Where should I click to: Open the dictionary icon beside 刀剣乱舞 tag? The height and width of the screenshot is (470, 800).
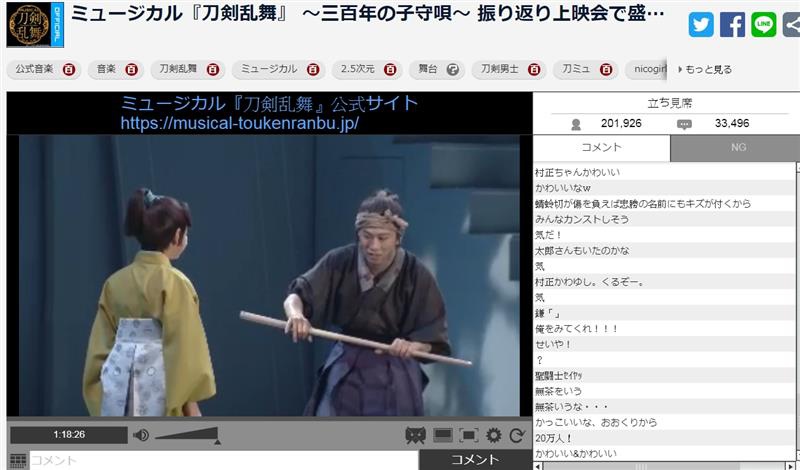(x=213, y=69)
